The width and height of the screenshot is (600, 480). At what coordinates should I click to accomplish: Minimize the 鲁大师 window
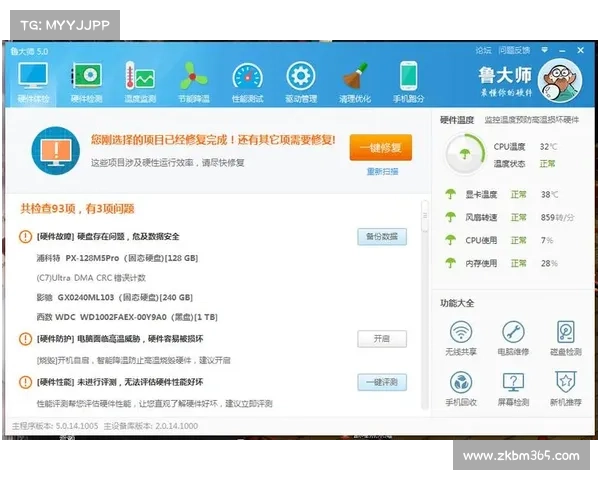coord(562,51)
